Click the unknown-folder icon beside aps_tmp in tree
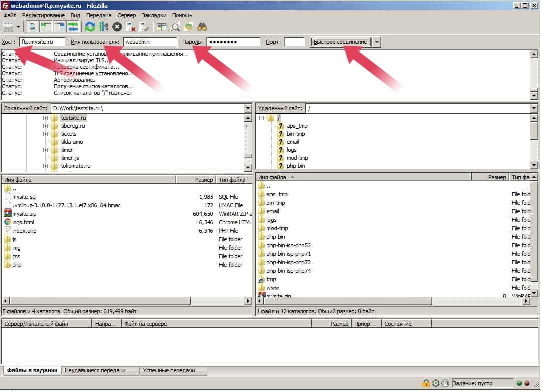 [x=281, y=126]
